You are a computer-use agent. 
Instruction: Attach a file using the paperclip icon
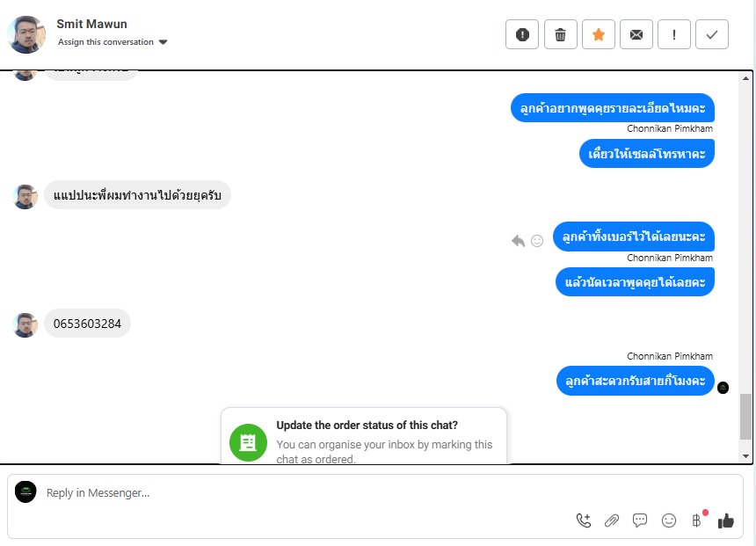click(611, 521)
